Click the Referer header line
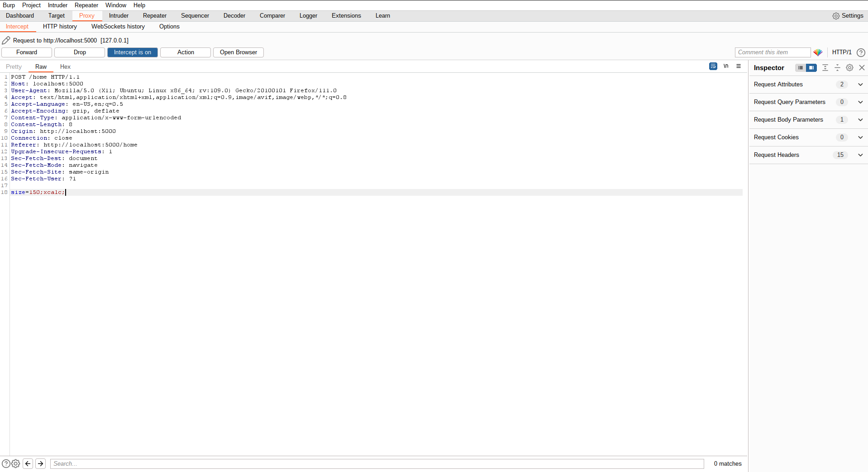 (x=74, y=145)
